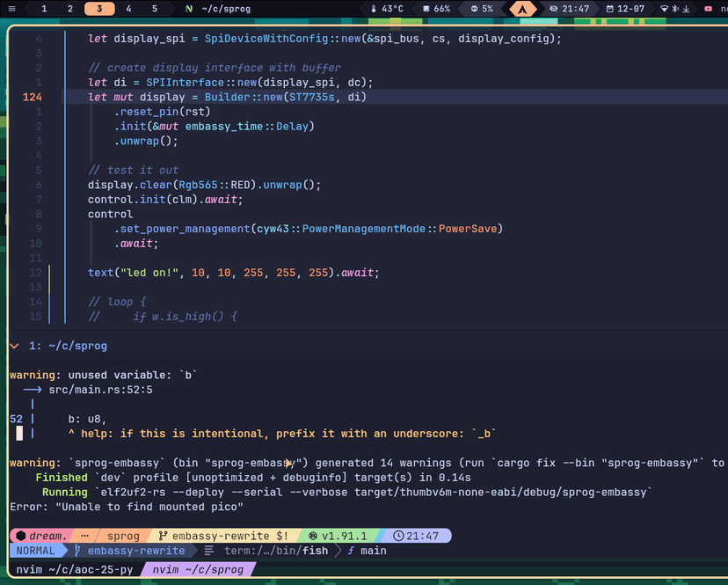Click the CPU usage 5% indicator
728x585 pixels.
[x=481, y=9]
